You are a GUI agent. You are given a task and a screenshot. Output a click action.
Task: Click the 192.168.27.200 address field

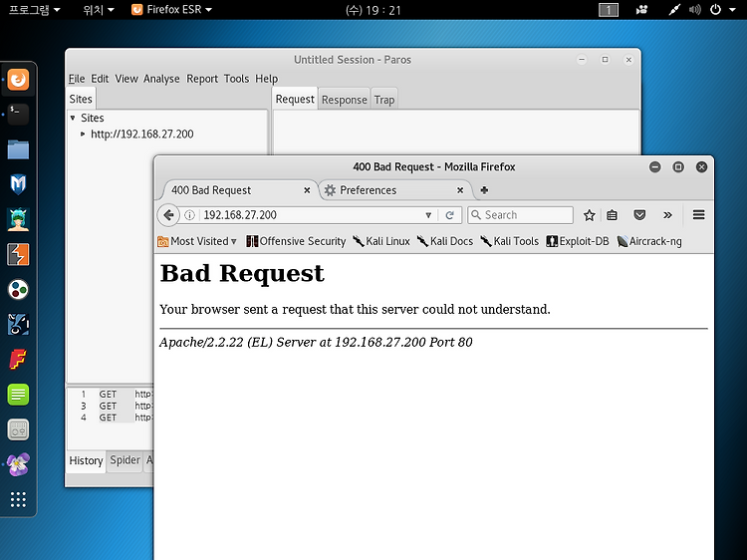310,215
